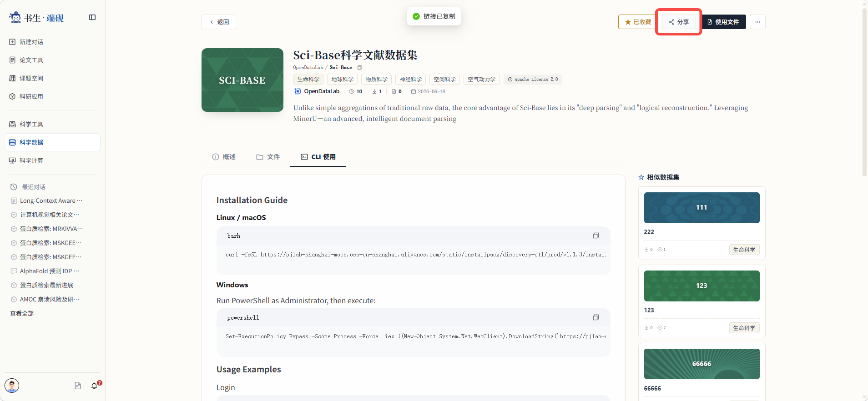The image size is (868, 401).
Task: Click the 空间科学 tag
Action: tap(445, 79)
